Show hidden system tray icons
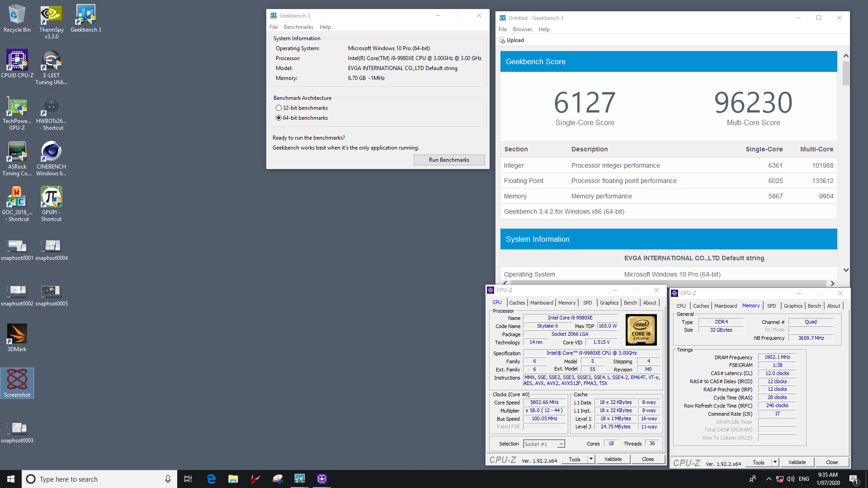This screenshot has width=868, height=488. click(x=769, y=479)
